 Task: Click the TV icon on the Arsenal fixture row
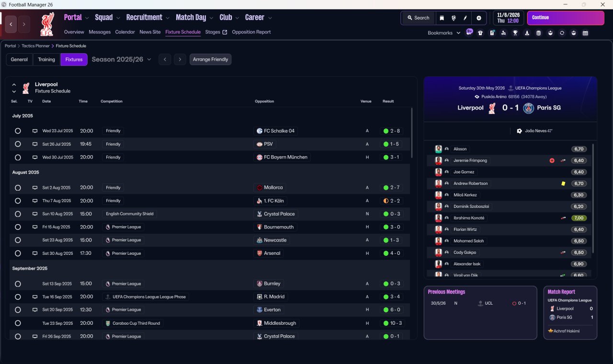(35, 253)
